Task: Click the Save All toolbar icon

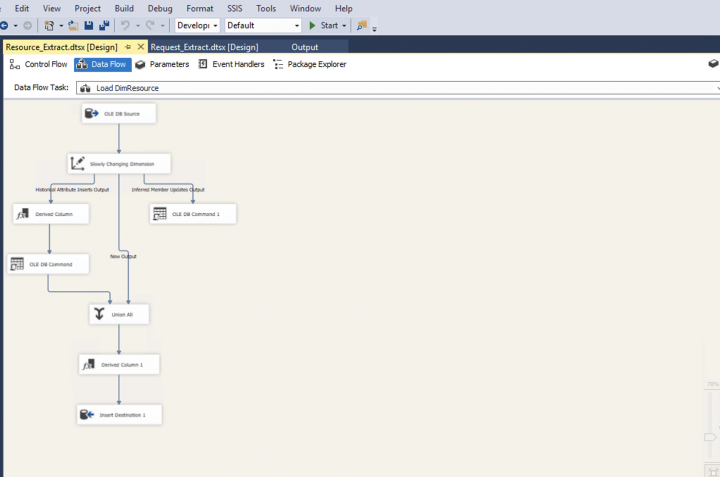Action: pyautogui.click(x=104, y=25)
